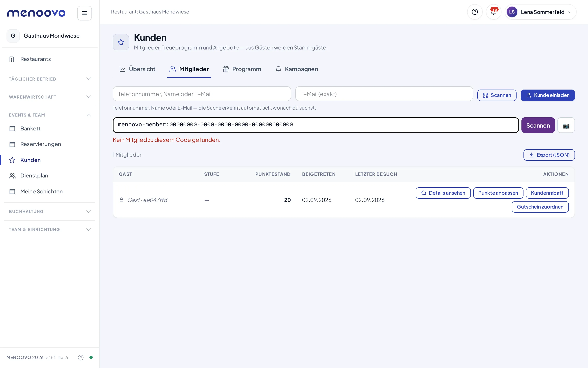Open Bankett in the sidebar
Image resolution: width=588 pixels, height=368 pixels.
(x=50, y=129)
